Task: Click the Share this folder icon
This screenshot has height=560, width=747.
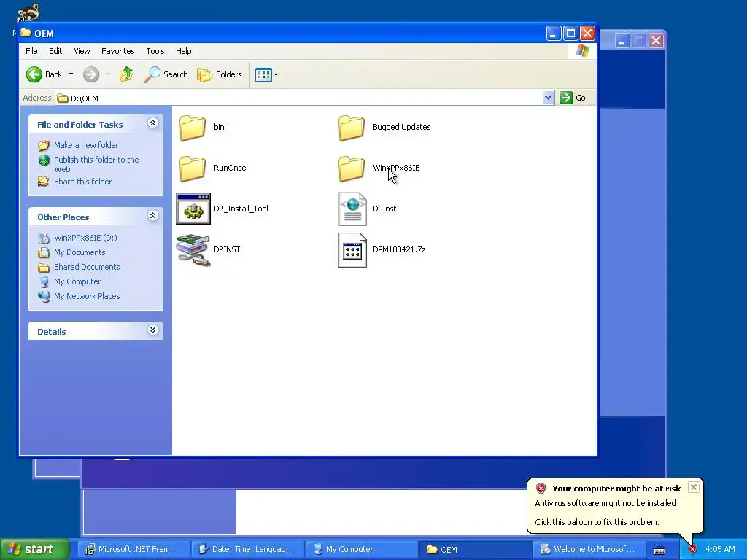Action: coord(44,182)
